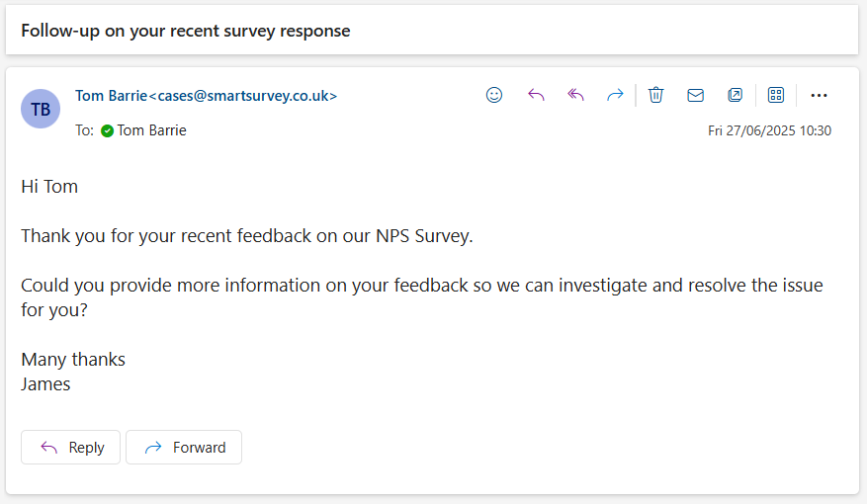Select the reply all double-arrow icon

tap(575, 95)
